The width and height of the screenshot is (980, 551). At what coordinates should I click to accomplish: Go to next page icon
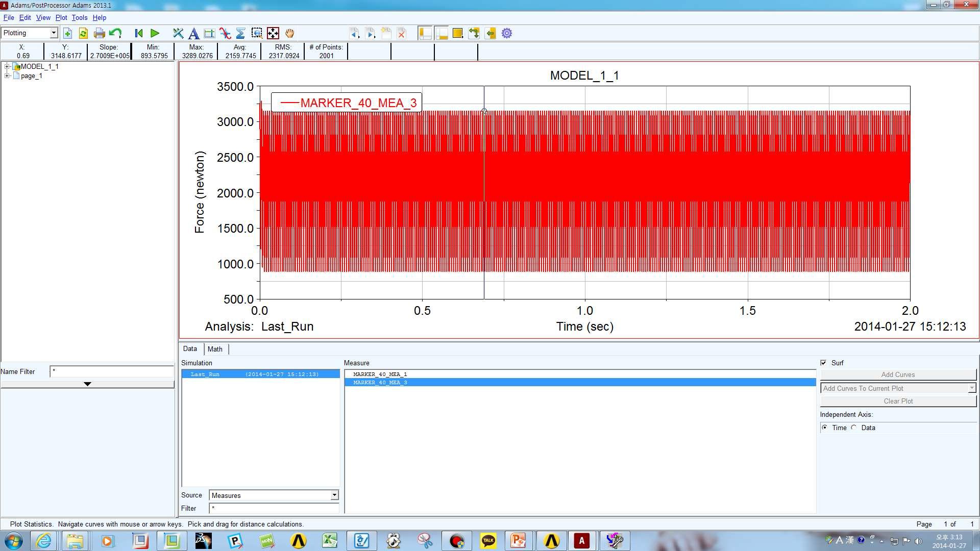tap(371, 34)
